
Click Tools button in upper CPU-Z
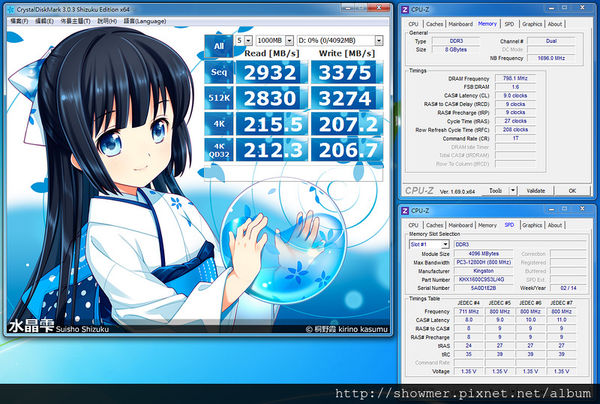point(496,191)
